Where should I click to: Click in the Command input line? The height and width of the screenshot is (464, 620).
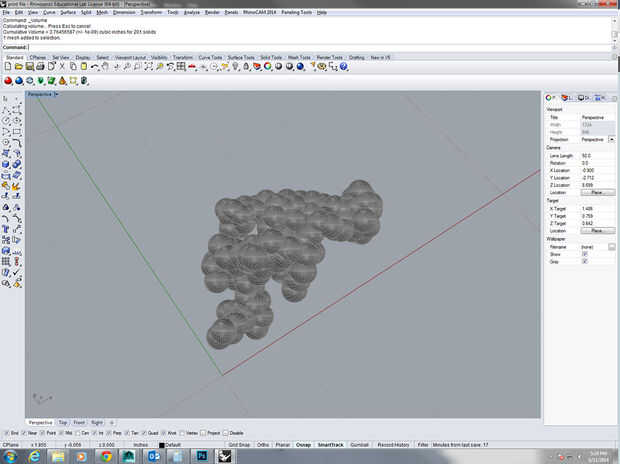coord(320,47)
